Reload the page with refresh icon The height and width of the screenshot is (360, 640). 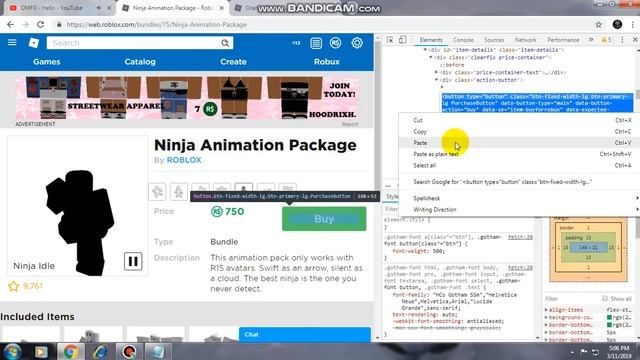pos(40,24)
